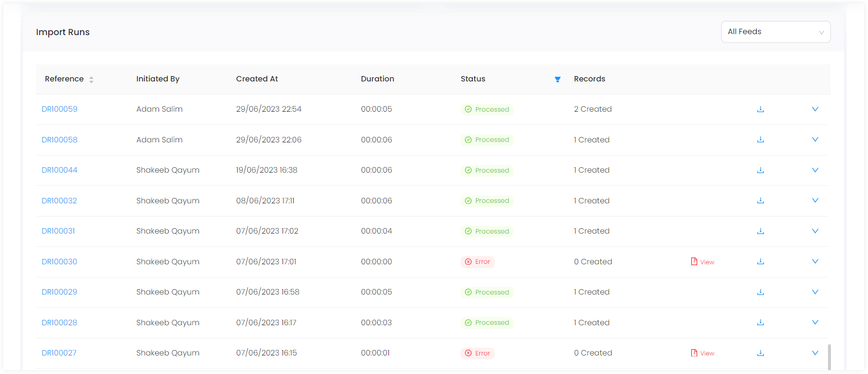
Task: Sort by the Reference column arrows
Action: coord(91,79)
